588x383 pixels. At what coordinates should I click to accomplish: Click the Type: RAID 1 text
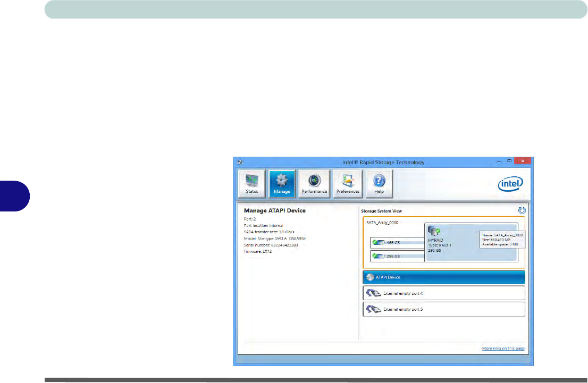click(440, 245)
